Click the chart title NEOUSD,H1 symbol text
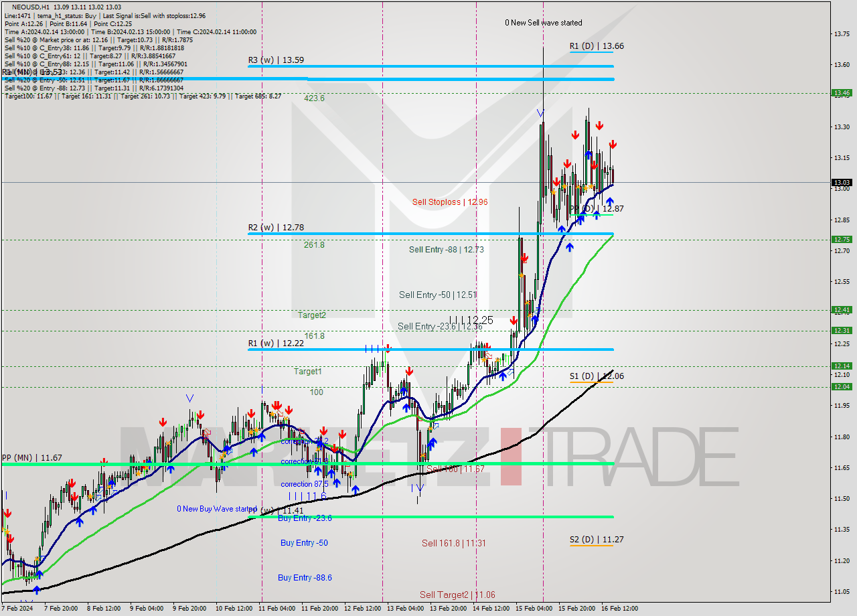857x616 pixels. tap(29, 7)
